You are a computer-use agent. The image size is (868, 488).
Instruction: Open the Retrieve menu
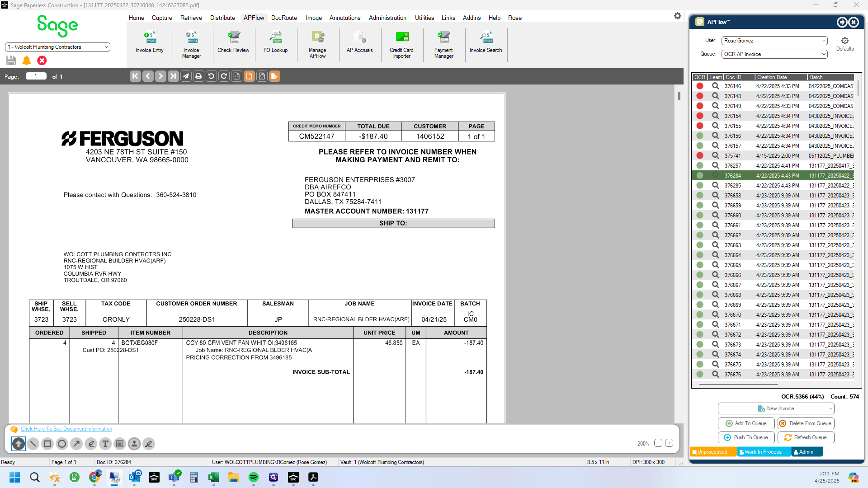pos(191,18)
